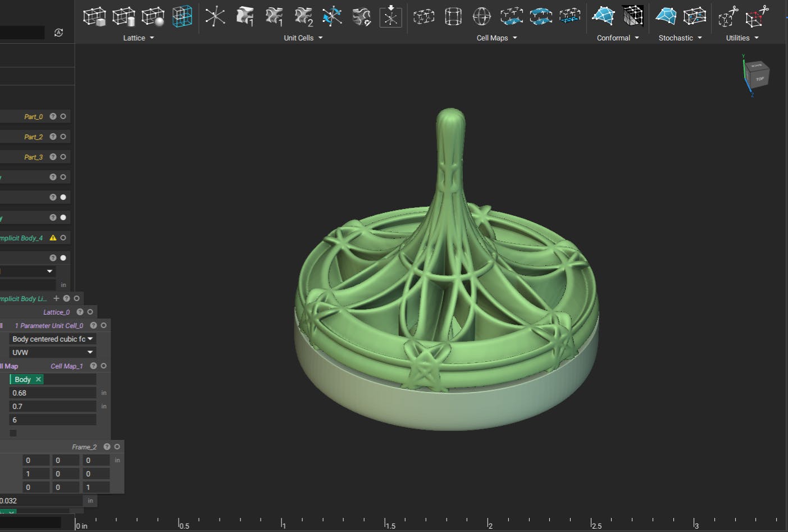The height and width of the screenshot is (532, 788).
Task: Add input with plus on Implicit Body list
Action: click(56, 298)
